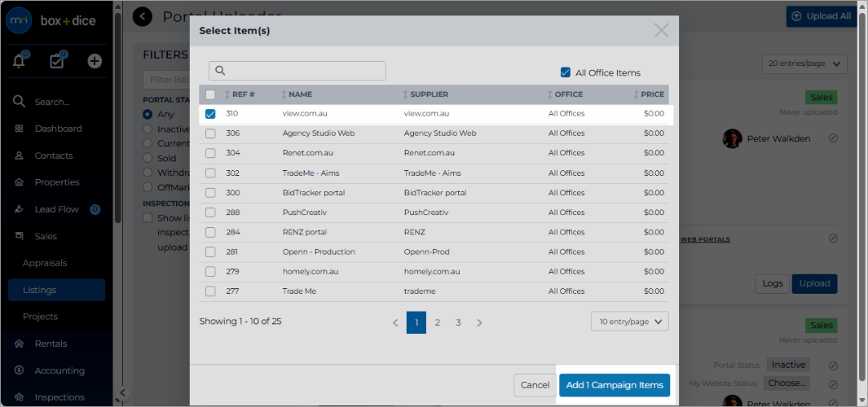Image resolution: width=868 pixels, height=407 pixels.
Task: Sort table by PRICE column
Action: click(x=649, y=95)
